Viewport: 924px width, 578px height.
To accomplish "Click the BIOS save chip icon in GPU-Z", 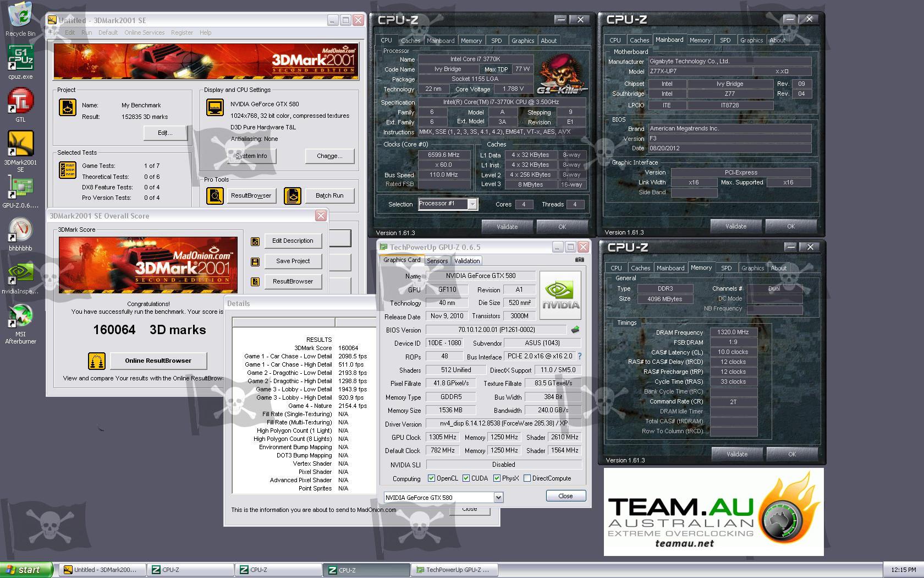I will [575, 330].
